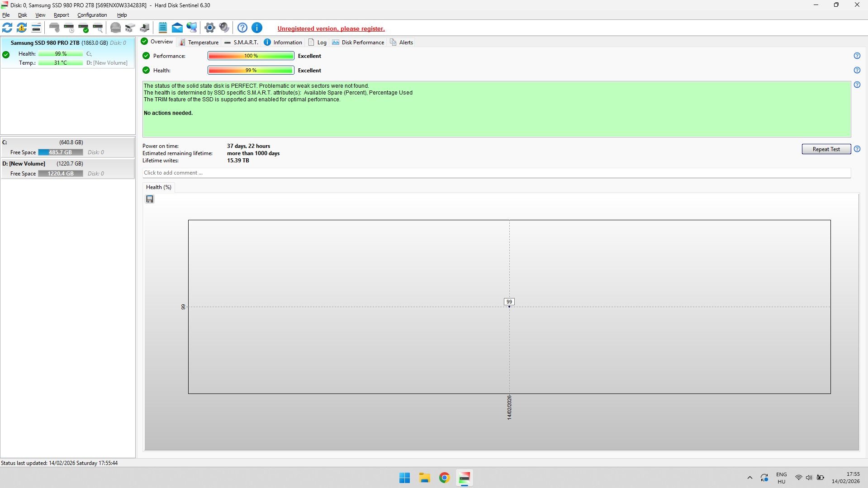The width and height of the screenshot is (868, 488).
Task: Open the Disk menu
Action: (x=22, y=15)
